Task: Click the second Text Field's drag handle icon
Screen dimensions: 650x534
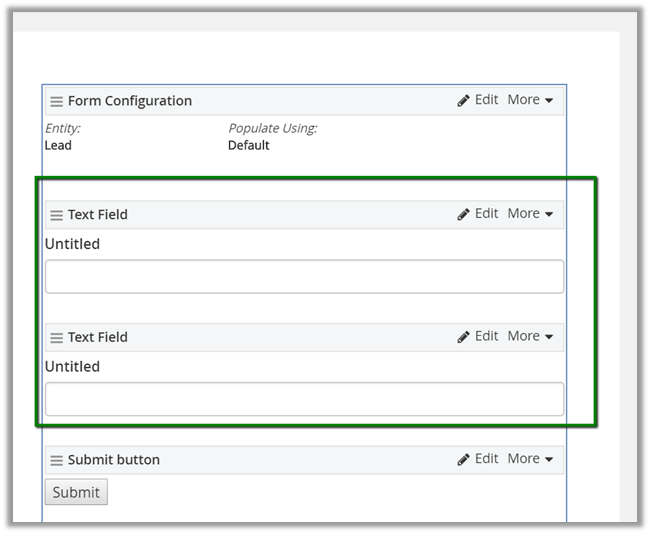Action: point(57,338)
